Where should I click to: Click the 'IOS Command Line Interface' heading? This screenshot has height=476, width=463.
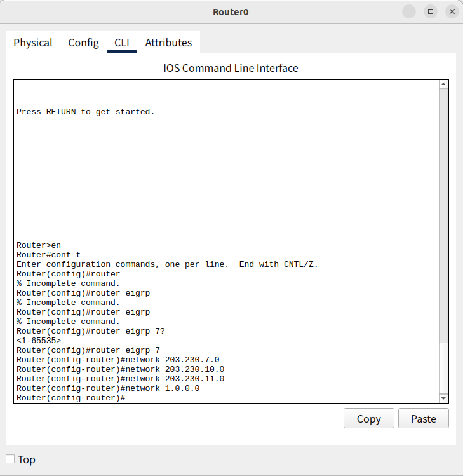coord(231,68)
